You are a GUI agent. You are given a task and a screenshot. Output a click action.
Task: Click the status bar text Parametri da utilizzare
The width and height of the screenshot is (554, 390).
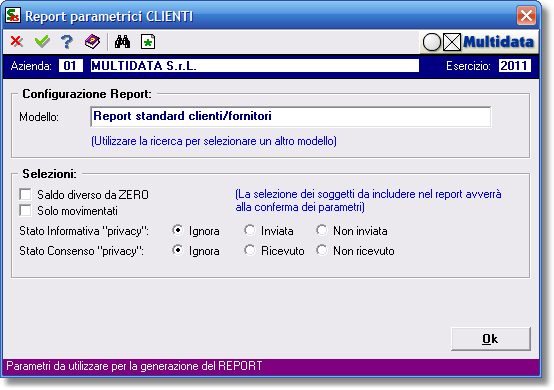134,366
